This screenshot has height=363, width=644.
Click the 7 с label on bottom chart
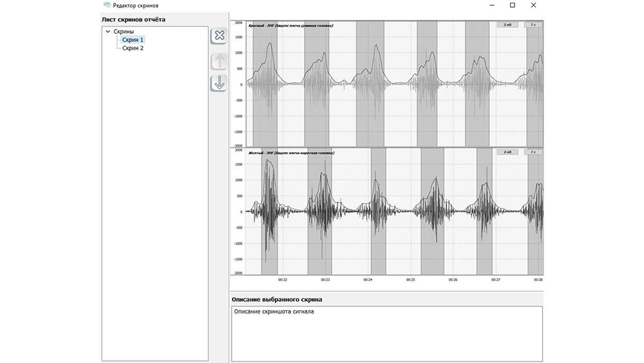533,152
